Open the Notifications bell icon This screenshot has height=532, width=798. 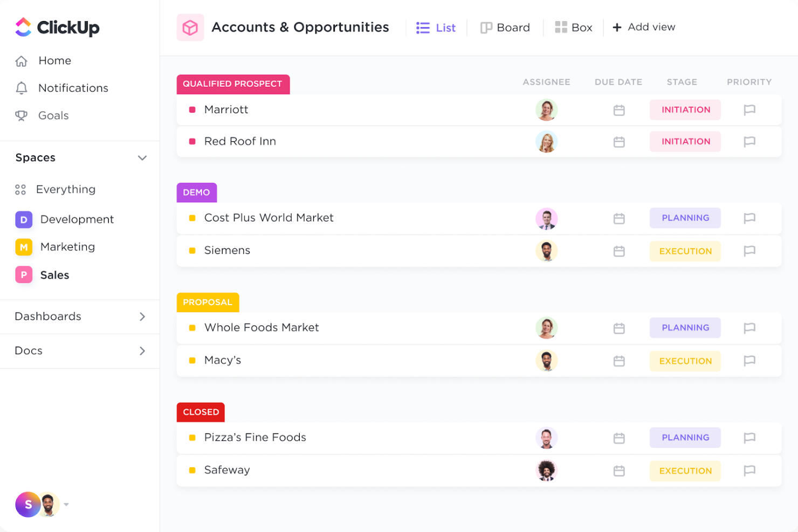(x=21, y=88)
